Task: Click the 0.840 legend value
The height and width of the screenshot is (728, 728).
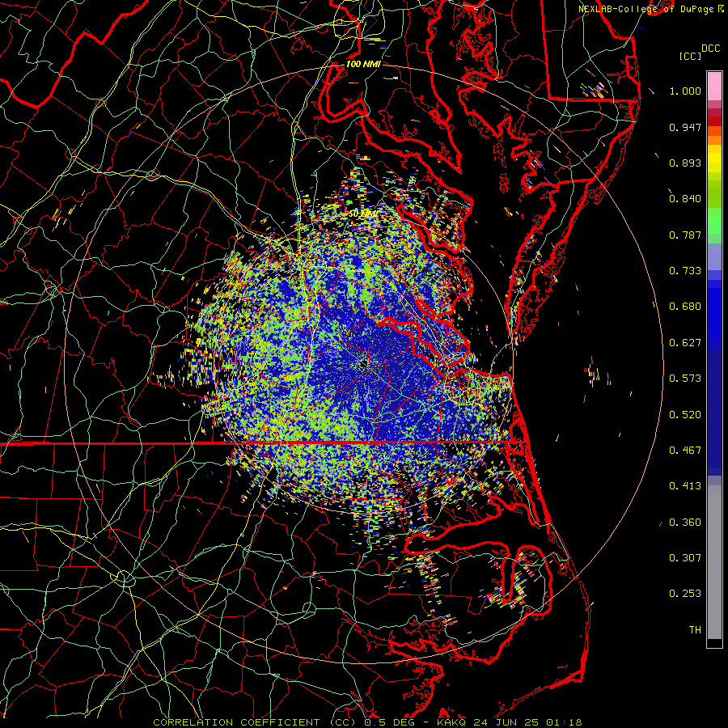Action: pyautogui.click(x=685, y=199)
